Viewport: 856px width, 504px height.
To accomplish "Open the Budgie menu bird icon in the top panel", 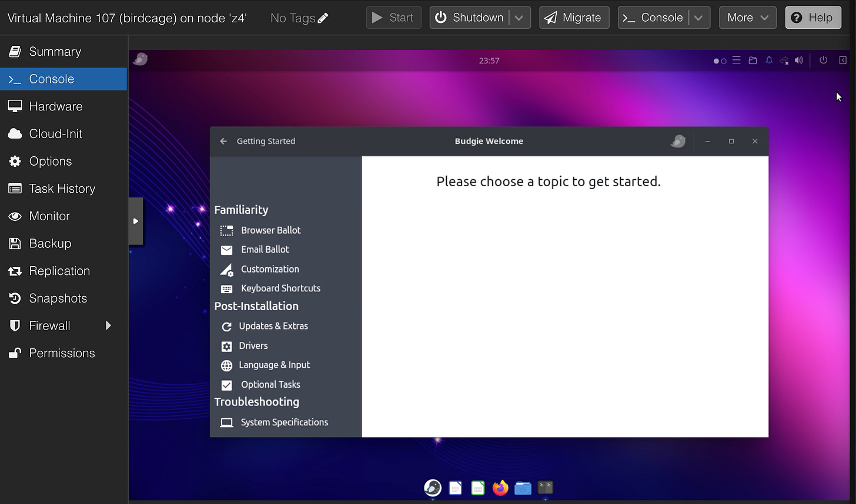I will pyautogui.click(x=140, y=59).
